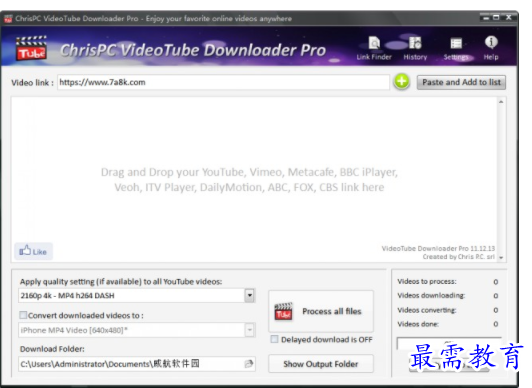Click 'Videos downloading:' counter label
The height and width of the screenshot is (388, 532).
pyautogui.click(x=431, y=296)
